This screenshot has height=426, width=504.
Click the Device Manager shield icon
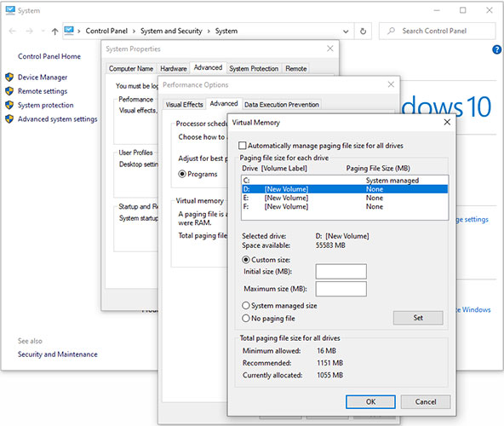(9, 78)
